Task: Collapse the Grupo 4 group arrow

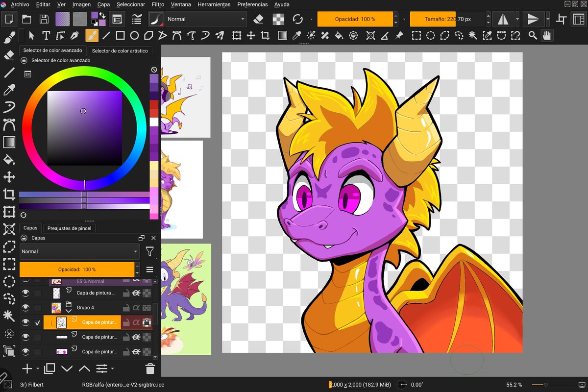Action: 69,311
